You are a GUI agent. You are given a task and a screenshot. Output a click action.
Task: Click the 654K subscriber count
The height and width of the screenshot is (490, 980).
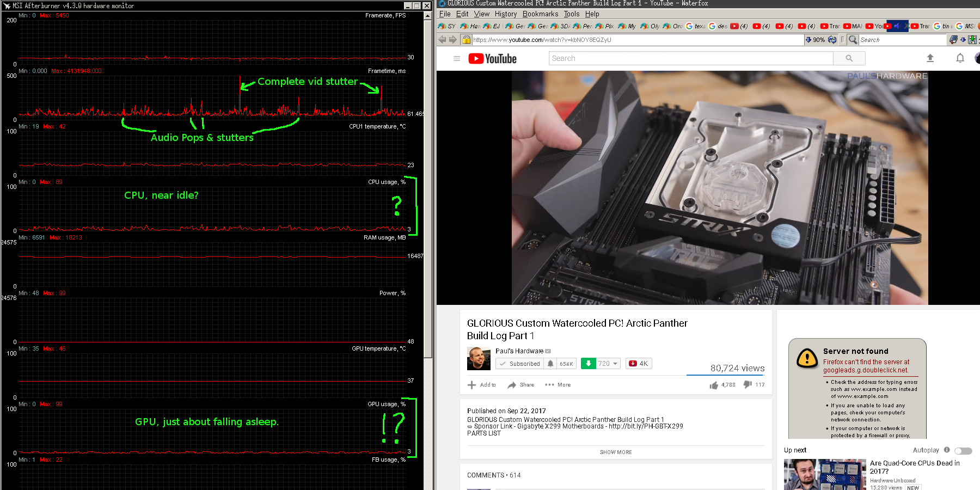pos(566,364)
